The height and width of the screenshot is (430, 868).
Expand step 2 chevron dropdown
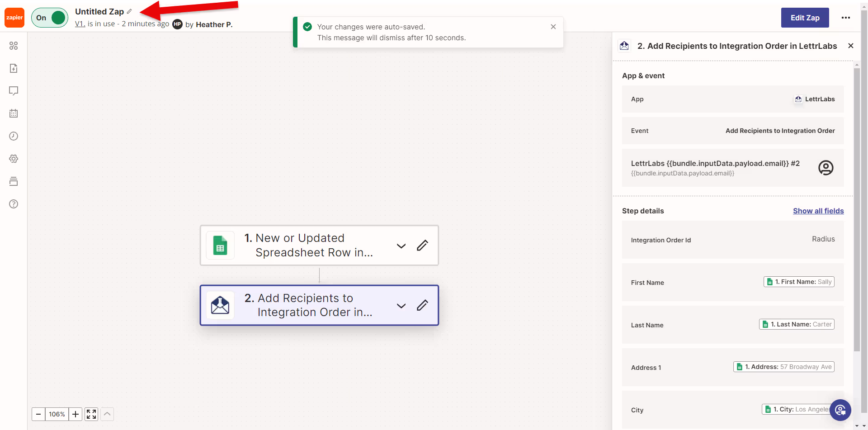point(401,306)
